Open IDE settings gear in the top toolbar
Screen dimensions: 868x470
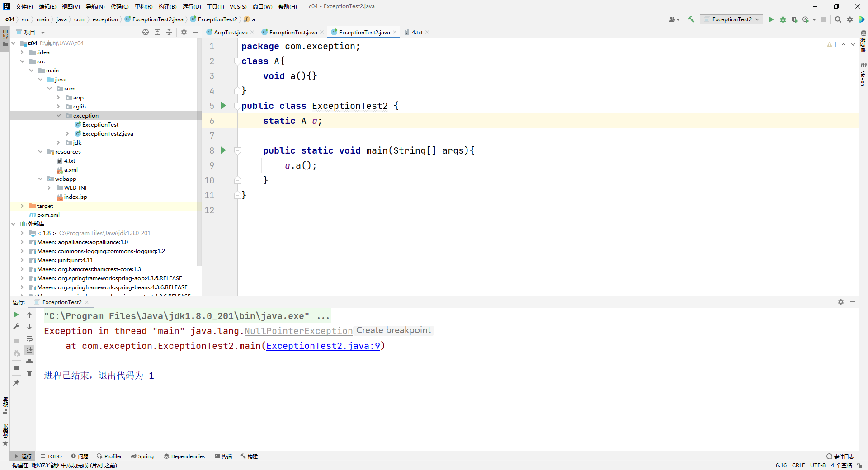pos(850,19)
